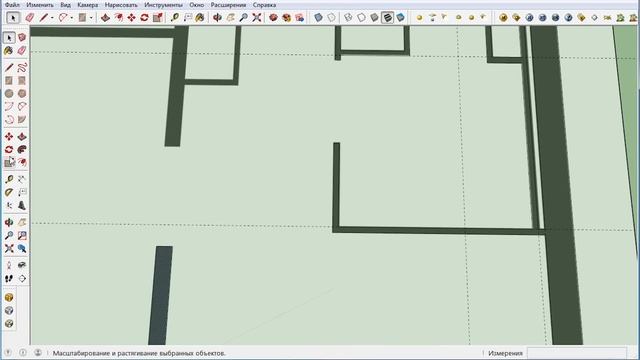Select the Axes tool in vertical tool set

[x=9, y=205]
